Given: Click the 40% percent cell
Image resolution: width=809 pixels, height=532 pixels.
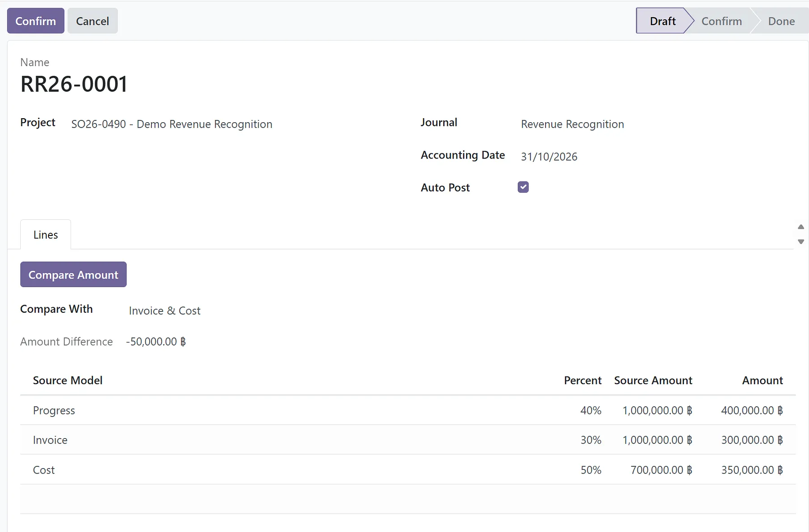Looking at the screenshot, I should pyautogui.click(x=591, y=410).
